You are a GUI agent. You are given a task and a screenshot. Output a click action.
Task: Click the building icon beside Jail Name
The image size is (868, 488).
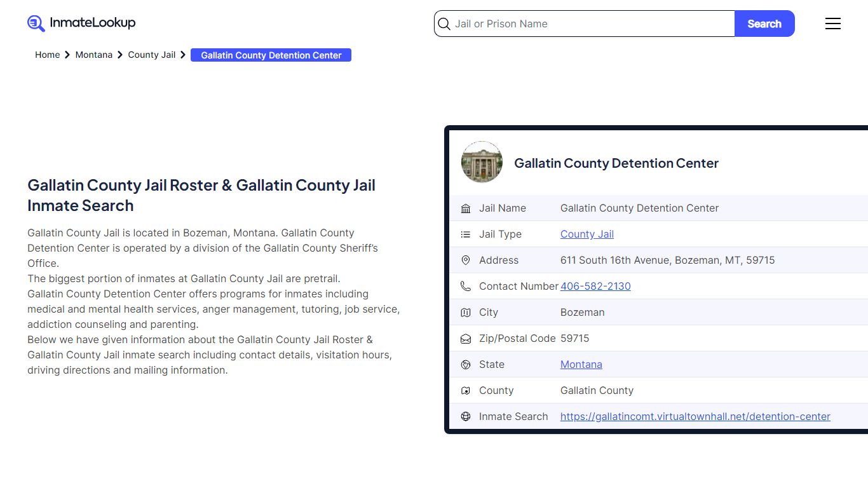466,208
